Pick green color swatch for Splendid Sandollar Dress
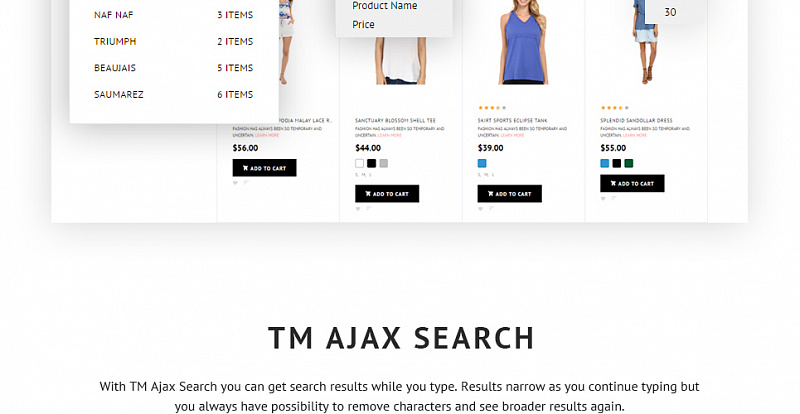The width and height of the screenshot is (800, 414). (629, 163)
